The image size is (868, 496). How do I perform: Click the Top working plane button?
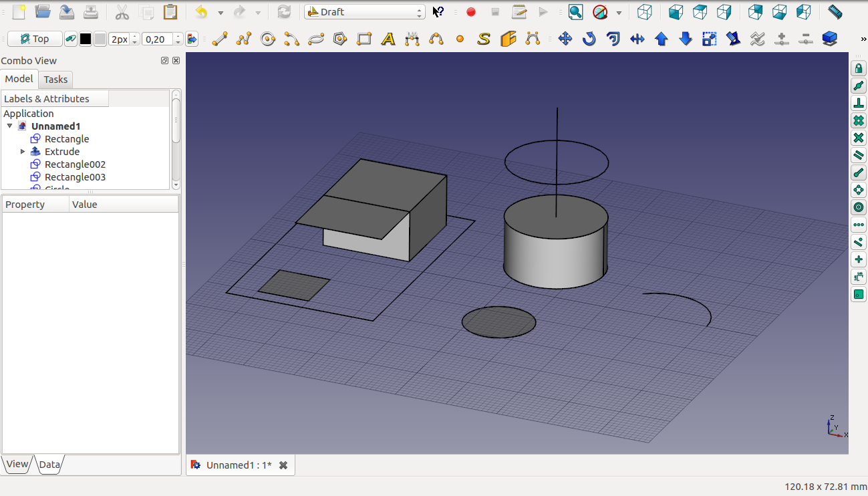click(35, 39)
